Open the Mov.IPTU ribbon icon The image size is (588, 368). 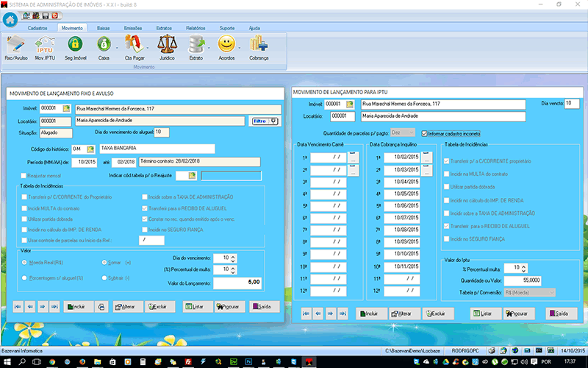point(45,48)
